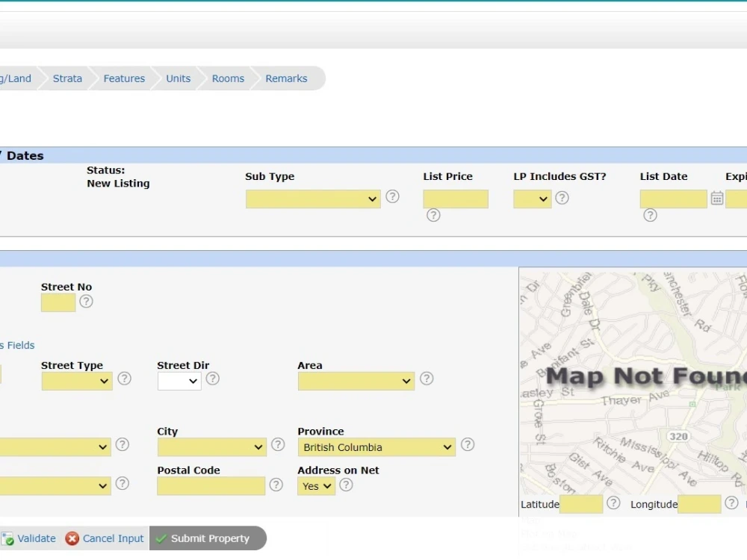This screenshot has width=747, height=560.
Task: Open the Features tab
Action: click(x=124, y=78)
